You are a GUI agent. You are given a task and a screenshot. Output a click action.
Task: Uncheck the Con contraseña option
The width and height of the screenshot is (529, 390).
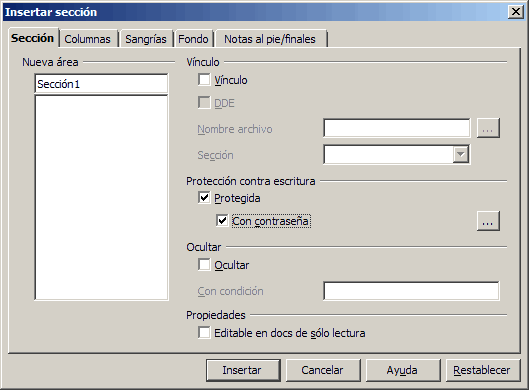pos(222,221)
